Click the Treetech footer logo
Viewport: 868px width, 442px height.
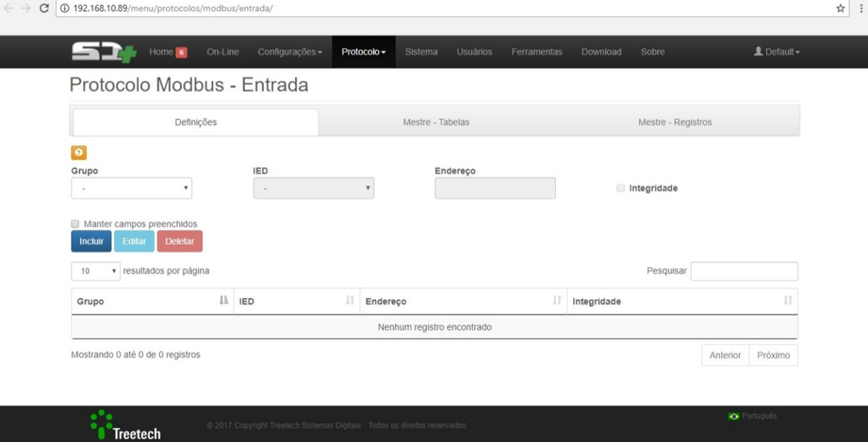[x=126, y=425]
